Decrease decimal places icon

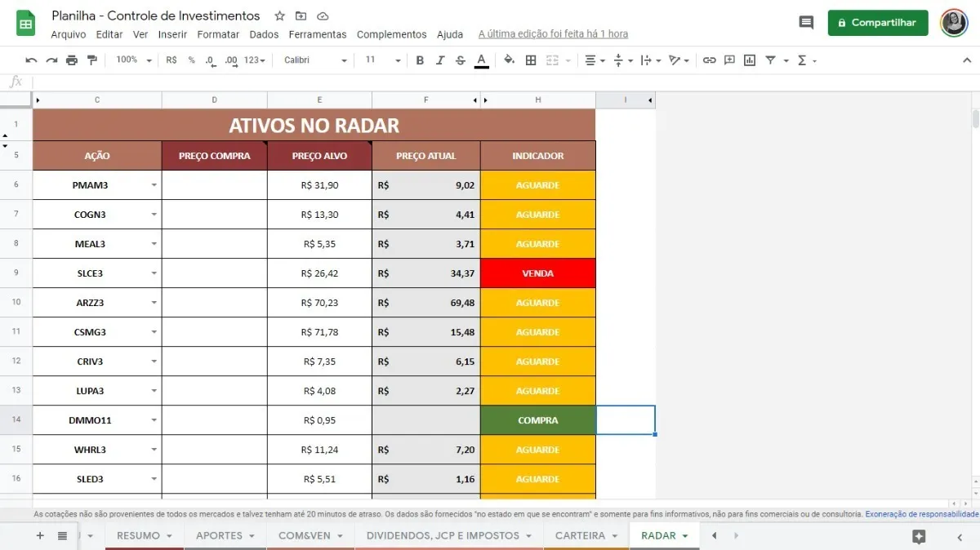[x=211, y=60]
